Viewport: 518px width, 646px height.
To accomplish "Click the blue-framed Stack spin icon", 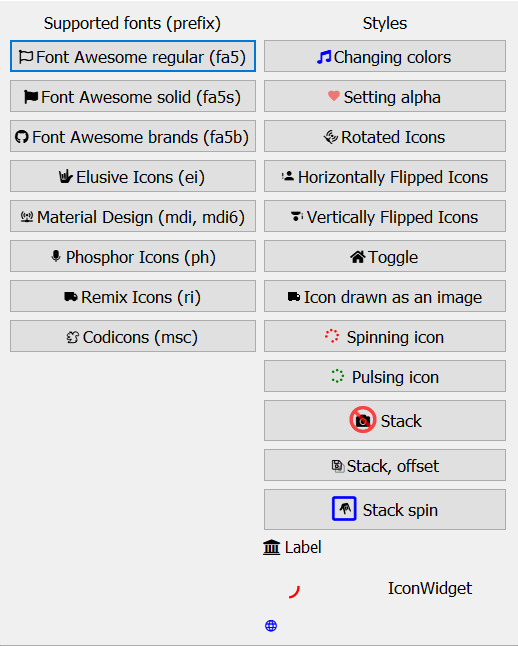I will pyautogui.click(x=344, y=509).
